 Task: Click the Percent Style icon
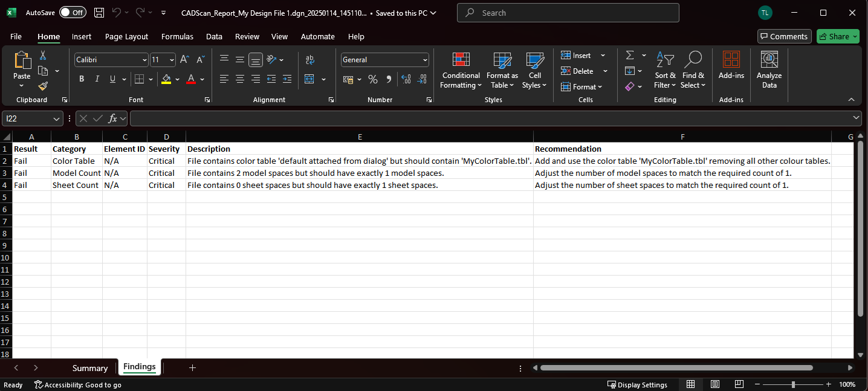point(373,79)
